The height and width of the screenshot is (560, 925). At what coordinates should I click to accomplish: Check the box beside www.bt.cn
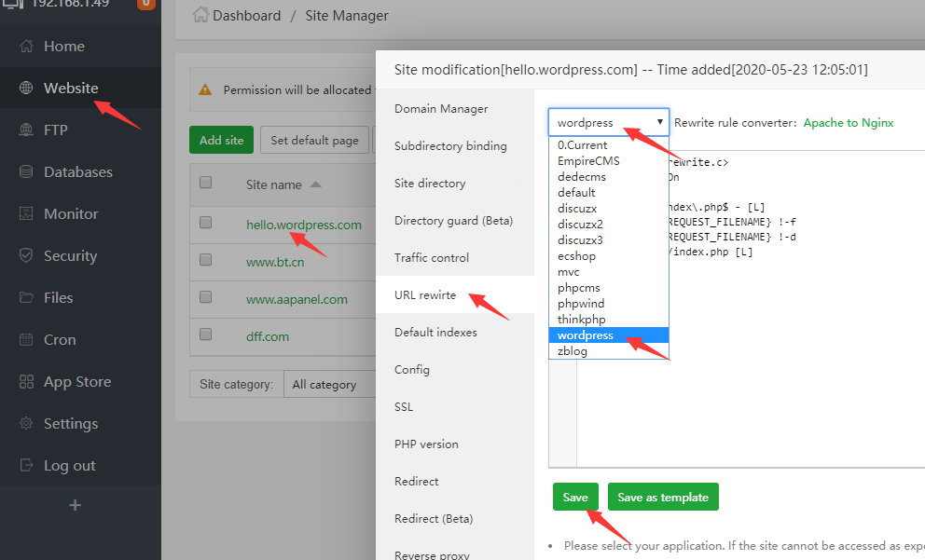[x=205, y=261]
